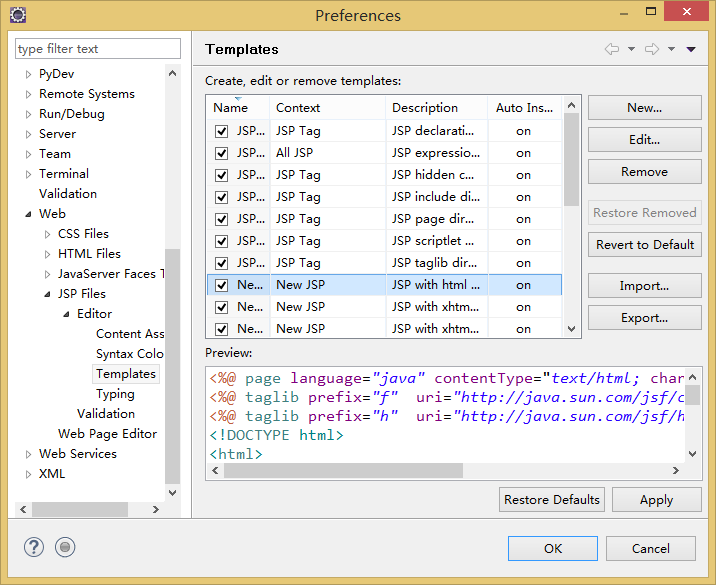716x585 pixels.
Task: Click the template table scroll down arrow
Action: [571, 329]
